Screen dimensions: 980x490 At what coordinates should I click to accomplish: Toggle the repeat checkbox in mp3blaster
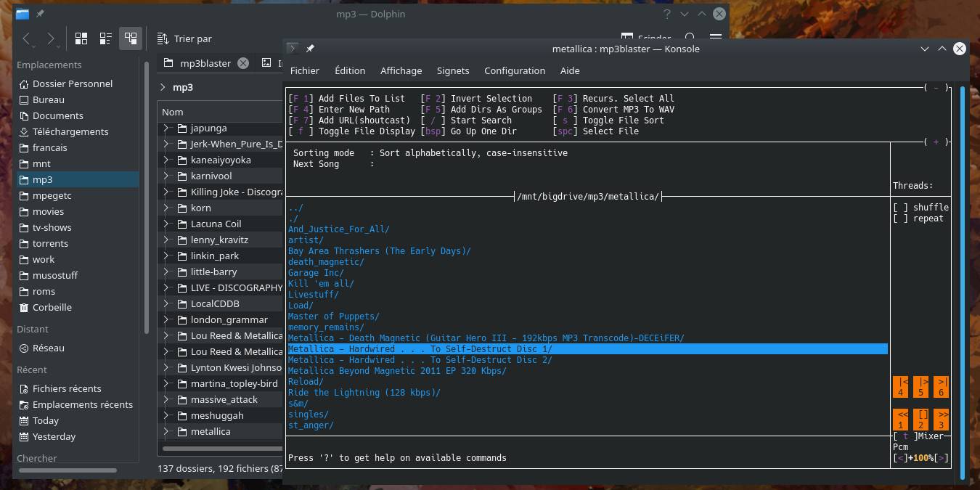(x=900, y=219)
